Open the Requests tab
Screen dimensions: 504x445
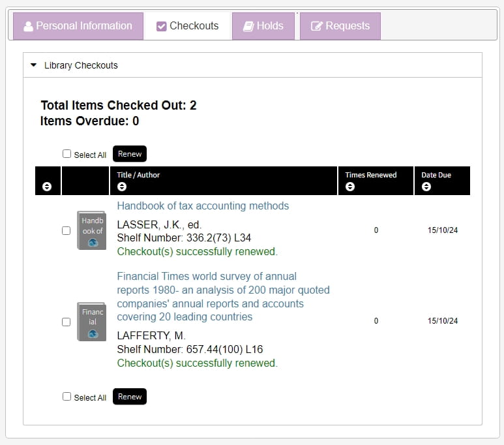tap(340, 26)
